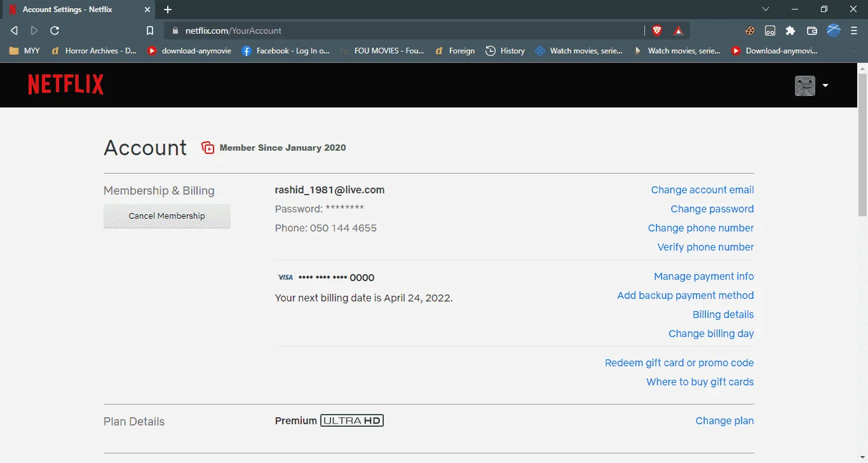Click the Cancel Membership button
Screen dimensions: 868x463
pyautogui.click(x=167, y=216)
